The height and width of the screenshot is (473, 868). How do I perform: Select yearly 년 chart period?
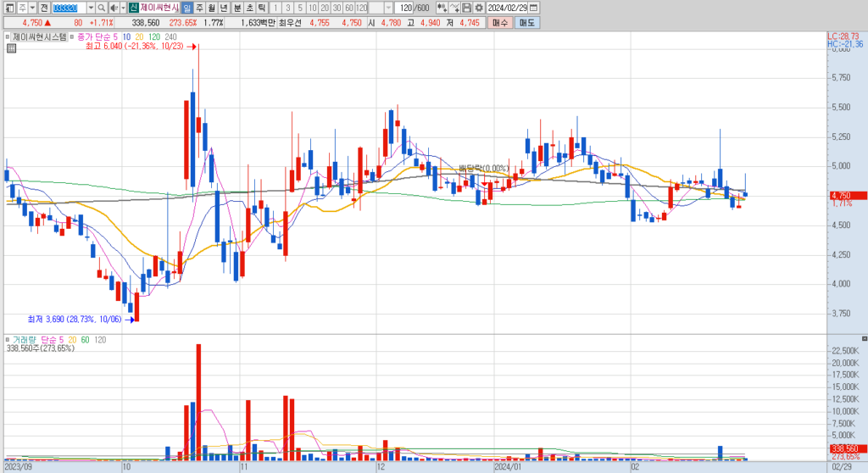224,8
